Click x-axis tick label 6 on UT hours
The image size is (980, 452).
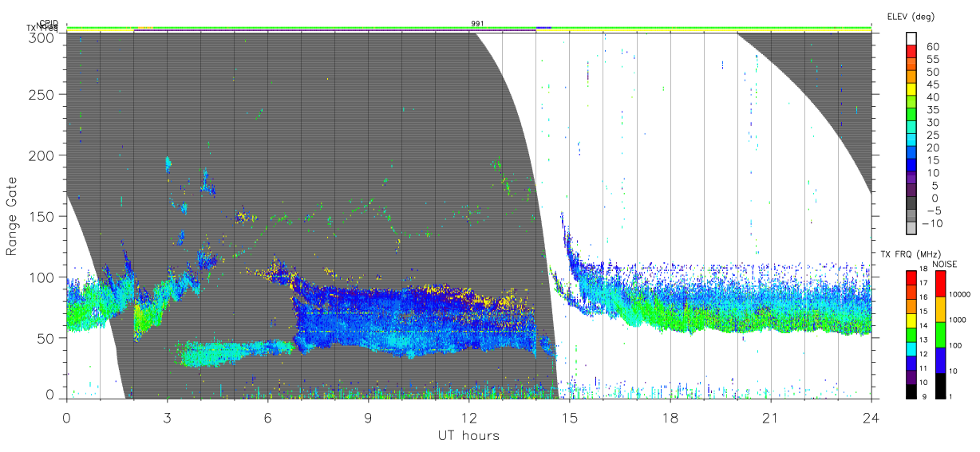(x=267, y=417)
